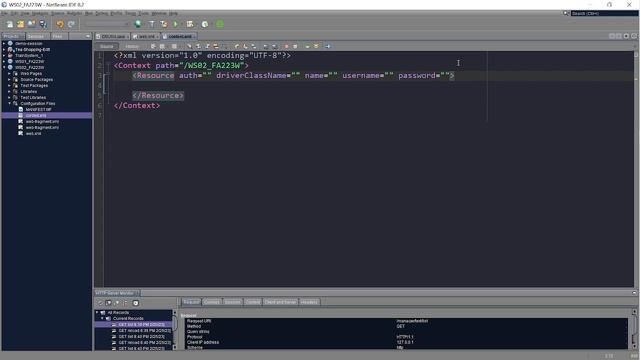Click the records list vertical scrollbar
The height and width of the screenshot is (360, 640).
click(175, 330)
